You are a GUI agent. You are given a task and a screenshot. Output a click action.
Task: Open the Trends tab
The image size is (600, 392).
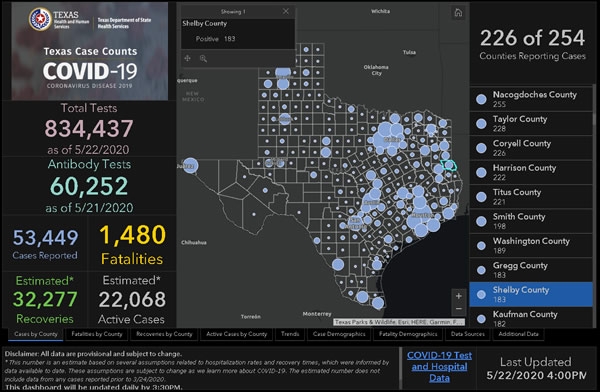[290, 334]
